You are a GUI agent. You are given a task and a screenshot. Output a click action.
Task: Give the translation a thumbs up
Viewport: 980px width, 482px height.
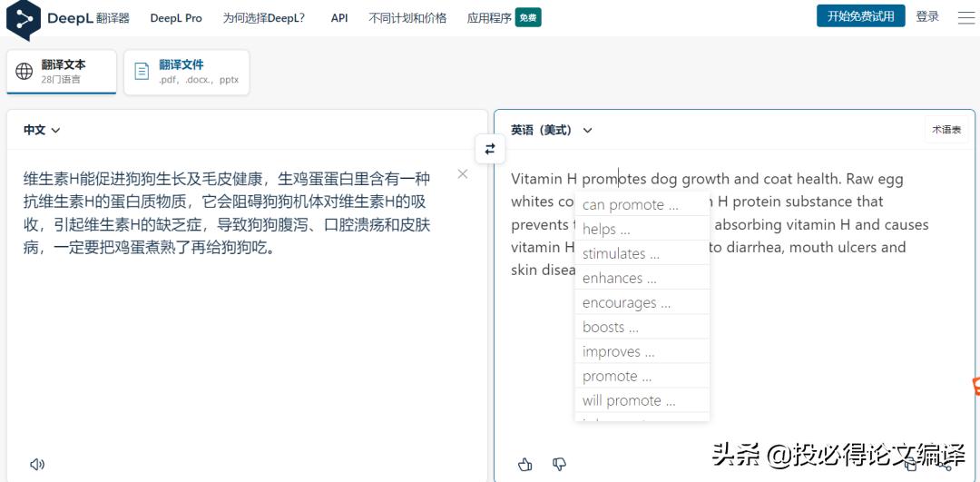pos(524,465)
